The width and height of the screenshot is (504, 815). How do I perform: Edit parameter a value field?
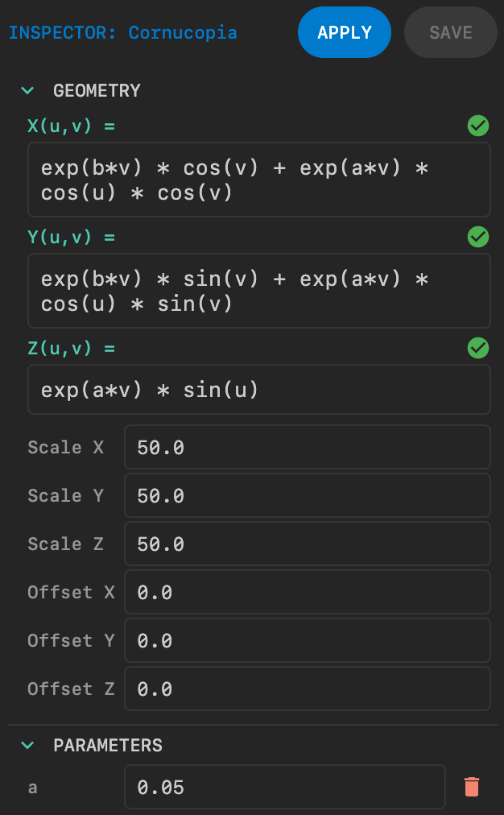(x=284, y=787)
